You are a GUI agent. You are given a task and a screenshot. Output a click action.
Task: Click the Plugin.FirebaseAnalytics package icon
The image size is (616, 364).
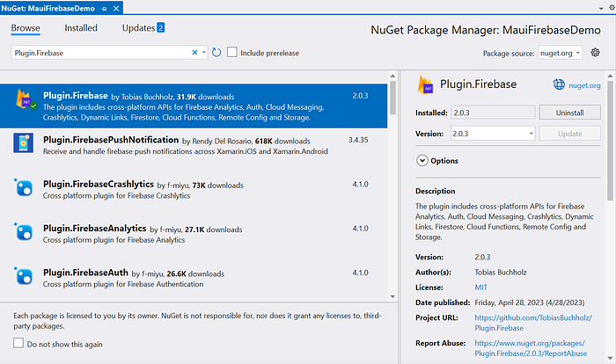click(24, 231)
